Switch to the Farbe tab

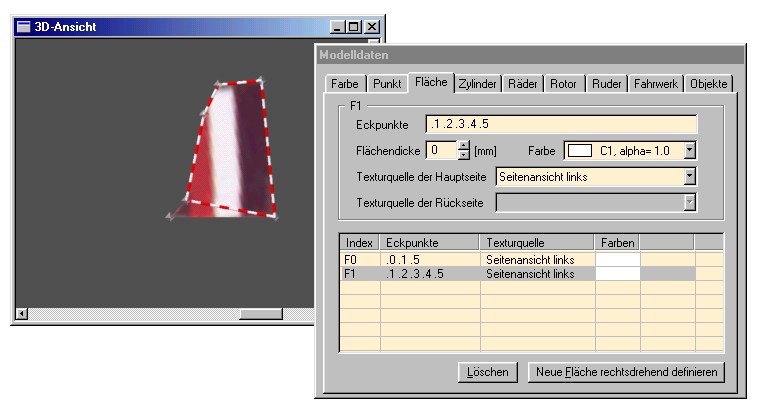pyautogui.click(x=344, y=85)
